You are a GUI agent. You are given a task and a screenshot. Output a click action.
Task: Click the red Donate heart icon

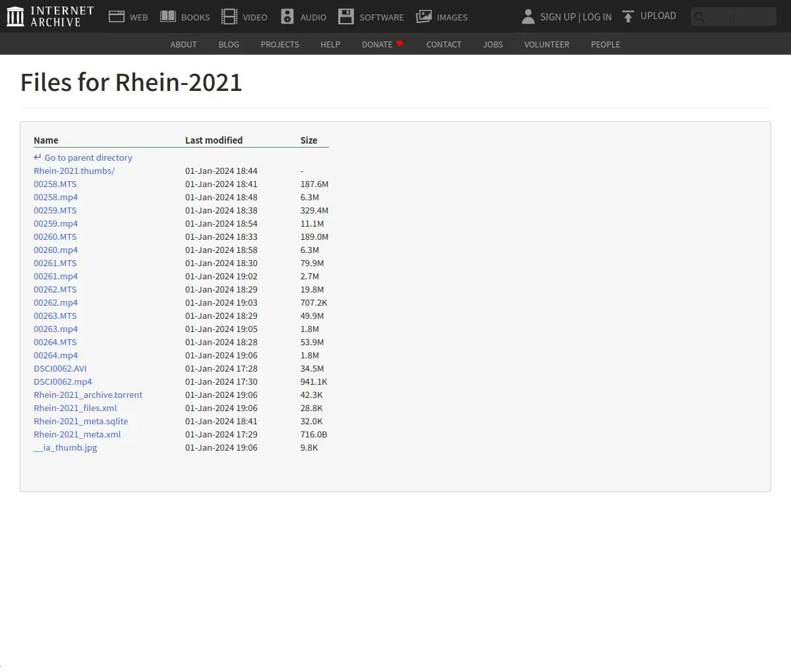(399, 43)
